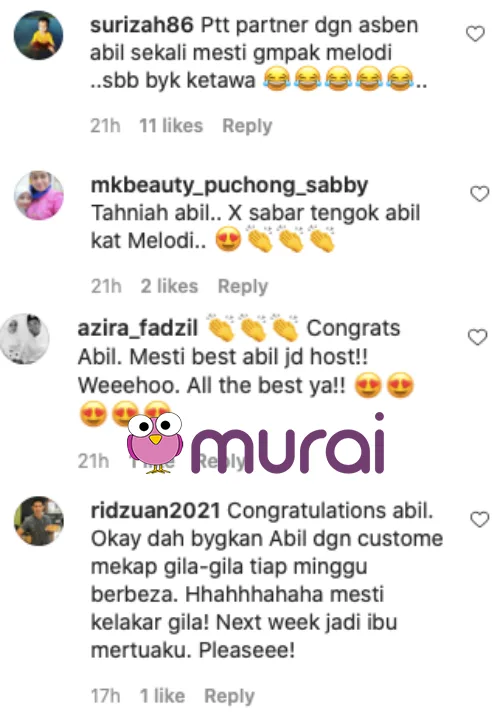See the 1 like on ridzuan2021's comment
The image size is (500, 715).
[x=162, y=696]
